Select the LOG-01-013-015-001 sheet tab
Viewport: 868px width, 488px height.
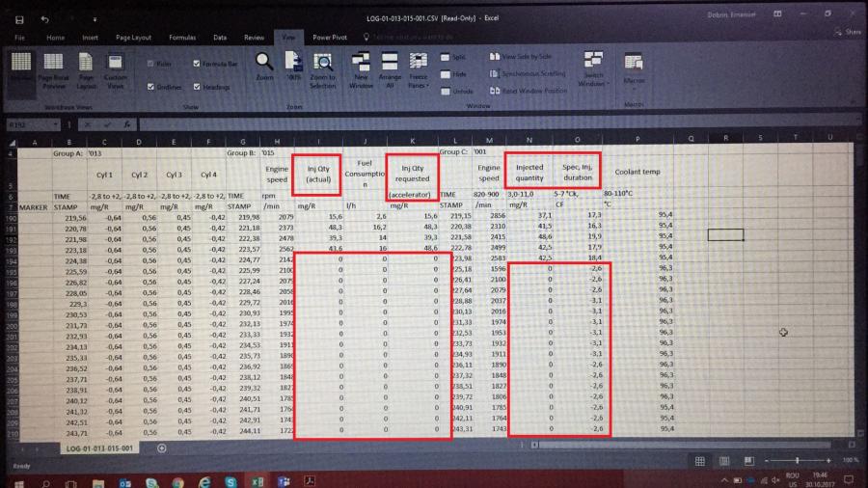(x=99, y=447)
